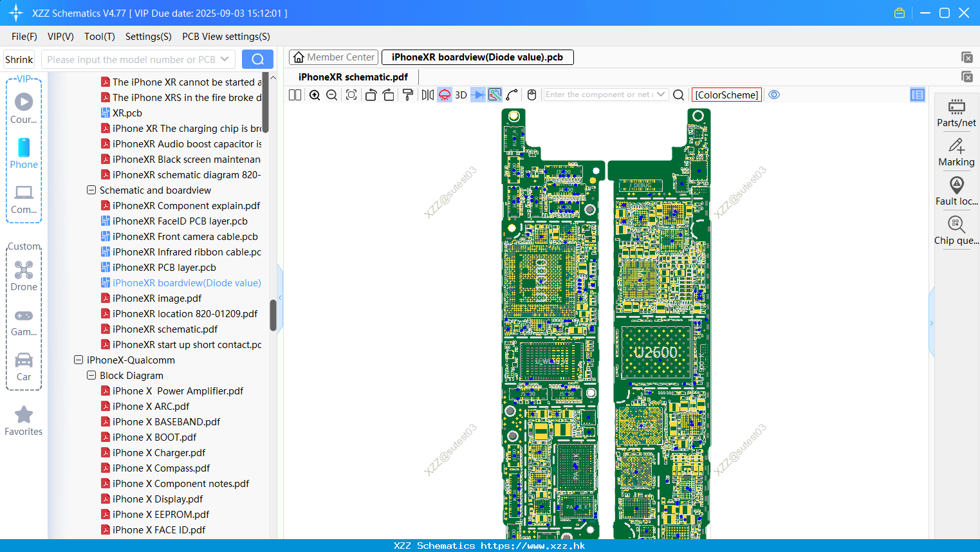
Task: Zoom in on the boardview
Action: pos(315,95)
